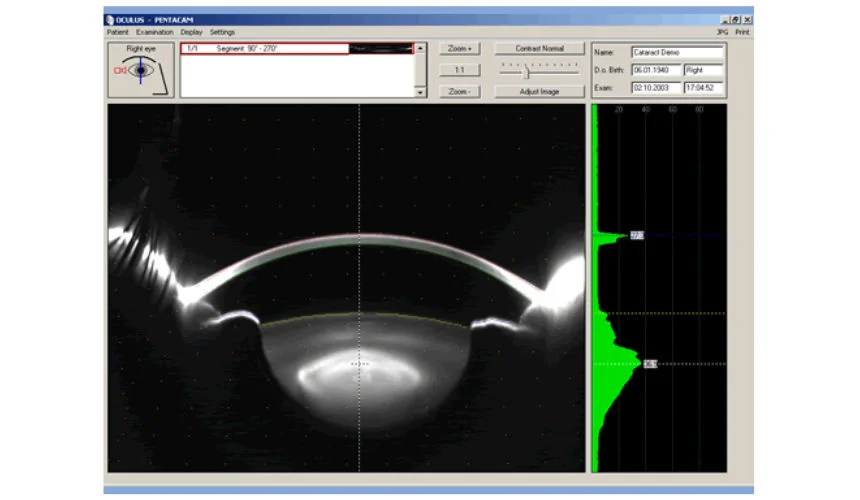
Task: Open the Settings menu
Action: pos(222,32)
